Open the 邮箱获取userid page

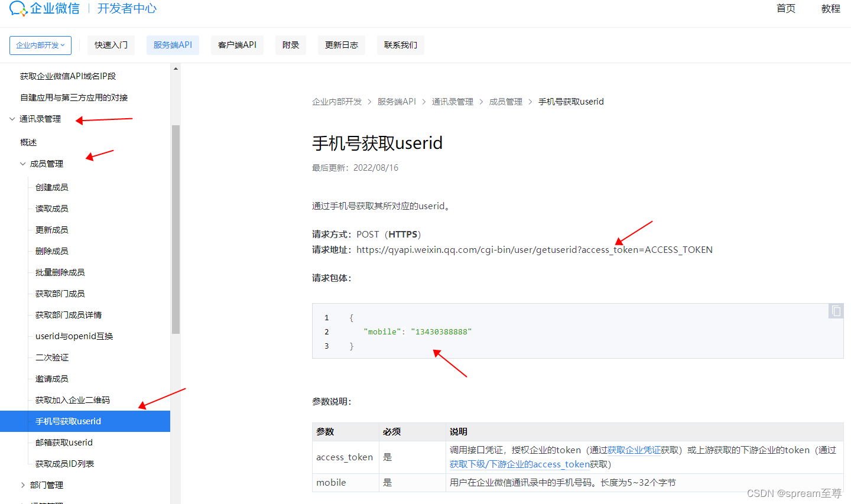pos(64,443)
